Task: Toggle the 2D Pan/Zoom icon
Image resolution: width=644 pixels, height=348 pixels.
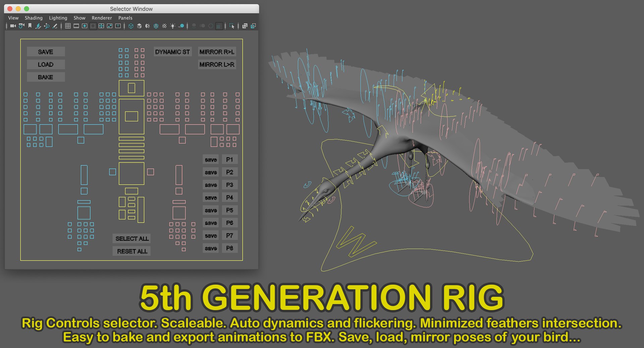Action: (47, 26)
